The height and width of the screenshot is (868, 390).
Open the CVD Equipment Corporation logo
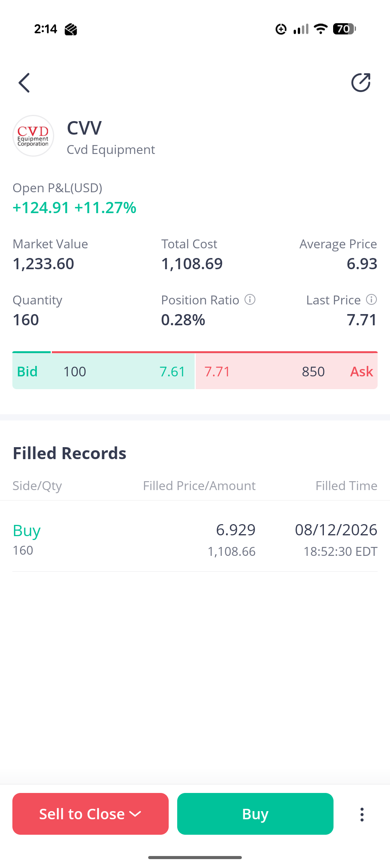pyautogui.click(x=33, y=136)
